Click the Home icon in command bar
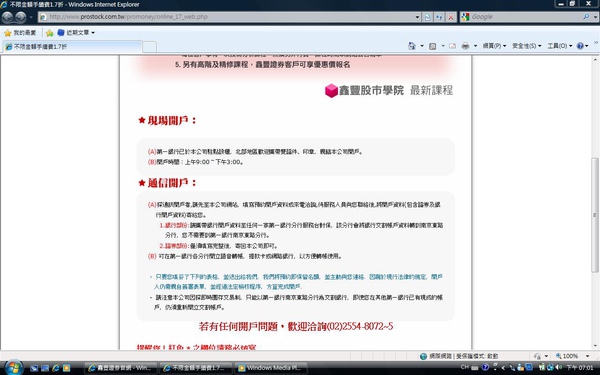The width and height of the screenshot is (600, 375). click(412, 46)
